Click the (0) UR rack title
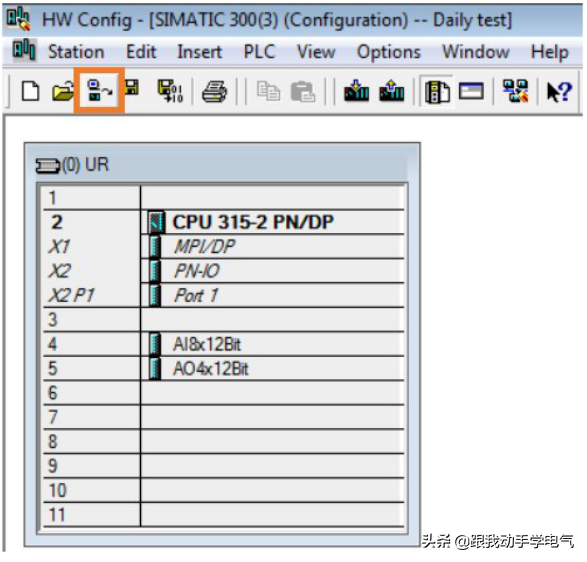587x562 pixels. (x=86, y=164)
